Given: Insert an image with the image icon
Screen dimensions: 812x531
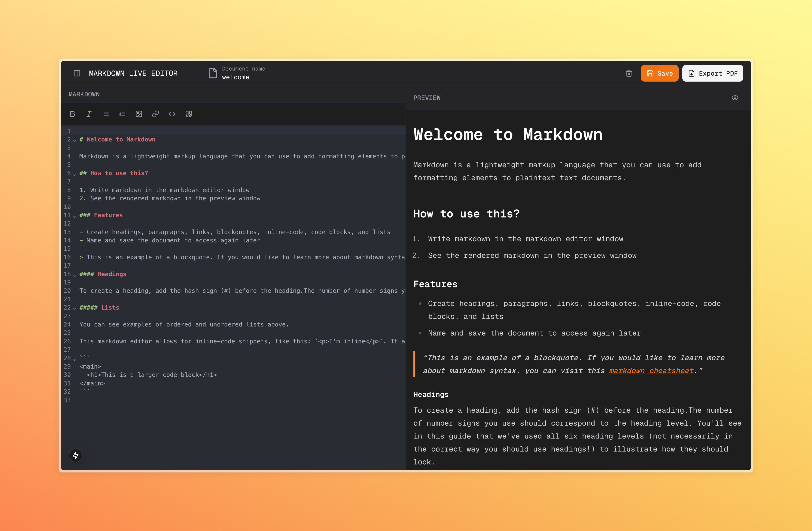Looking at the screenshot, I should click(139, 114).
